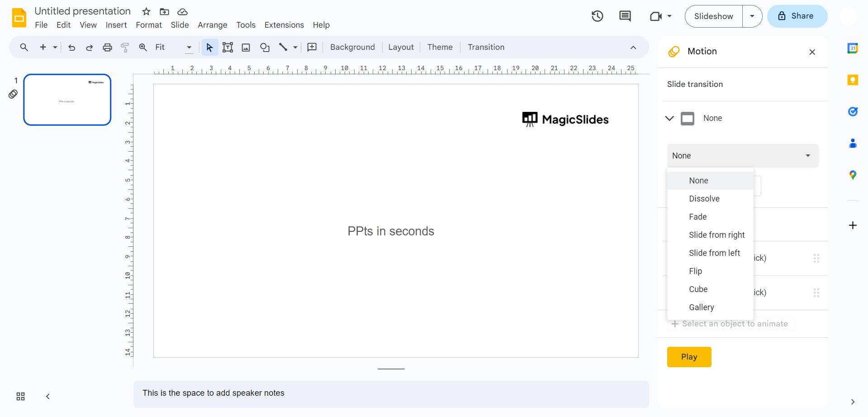Click the Layout toolbar button
Screen dimensions: 868x417
(x=401, y=47)
